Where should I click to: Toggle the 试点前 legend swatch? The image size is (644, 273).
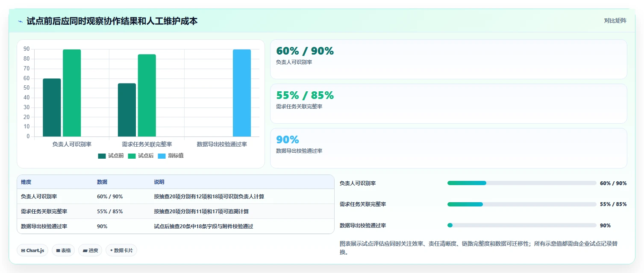(102, 156)
